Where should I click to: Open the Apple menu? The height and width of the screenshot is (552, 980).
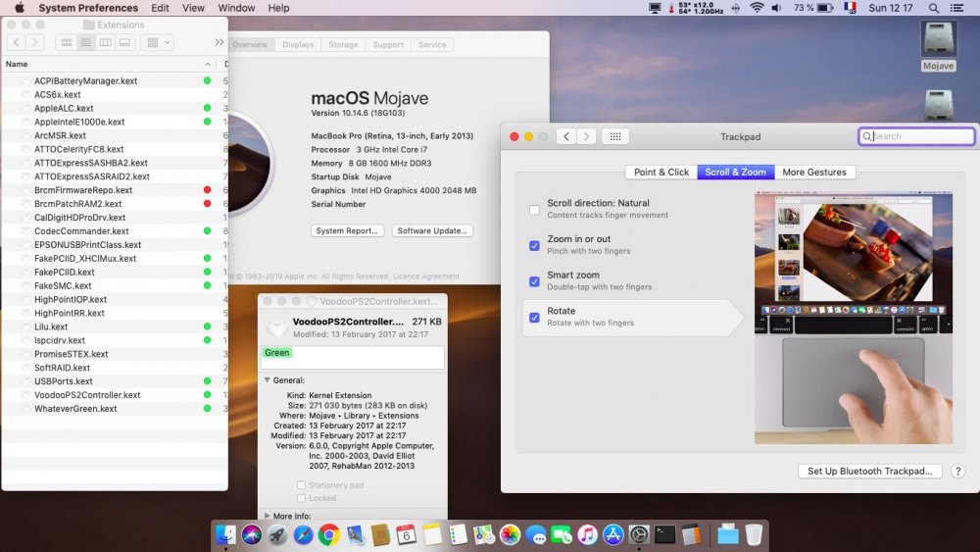point(20,8)
